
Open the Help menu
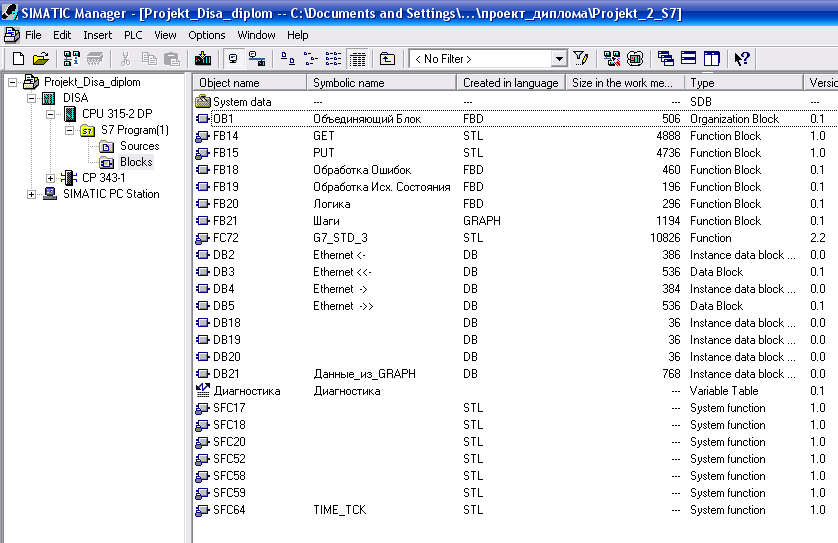298,35
